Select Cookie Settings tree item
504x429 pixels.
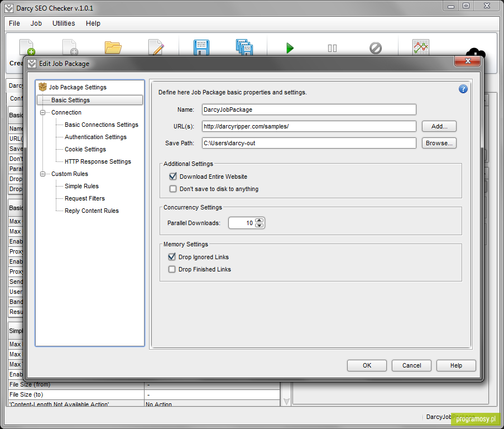85,149
